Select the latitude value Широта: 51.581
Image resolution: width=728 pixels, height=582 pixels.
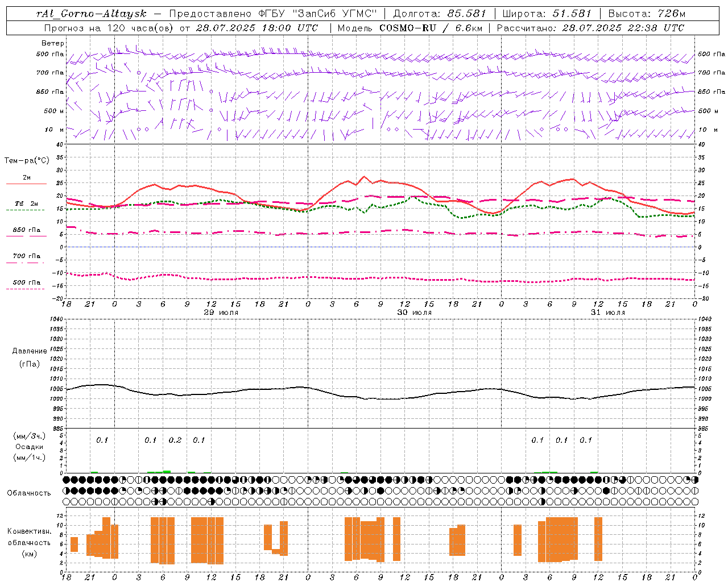click(547, 14)
